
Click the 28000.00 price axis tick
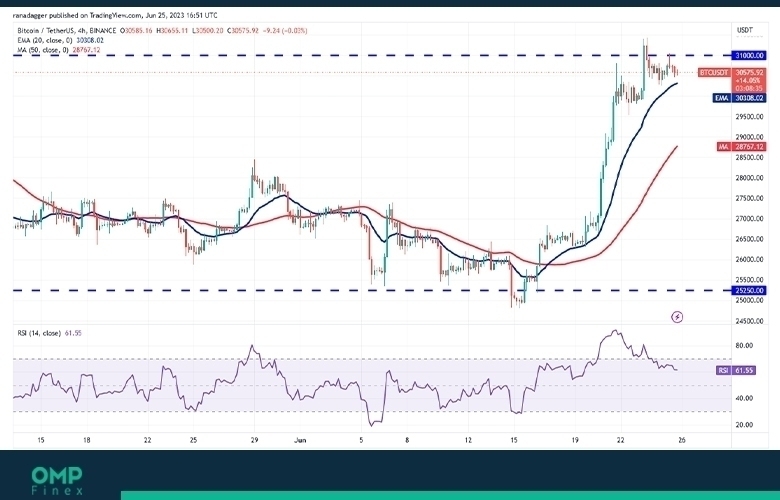(x=749, y=178)
